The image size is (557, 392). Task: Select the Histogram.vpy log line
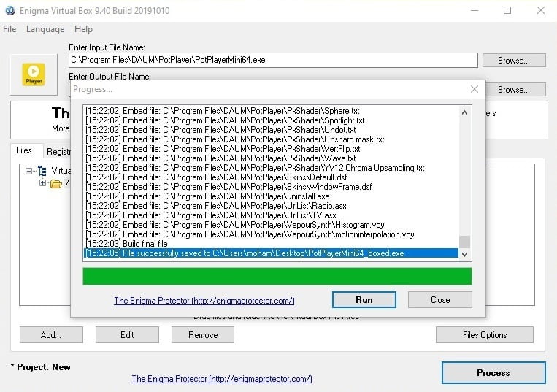pos(271,225)
